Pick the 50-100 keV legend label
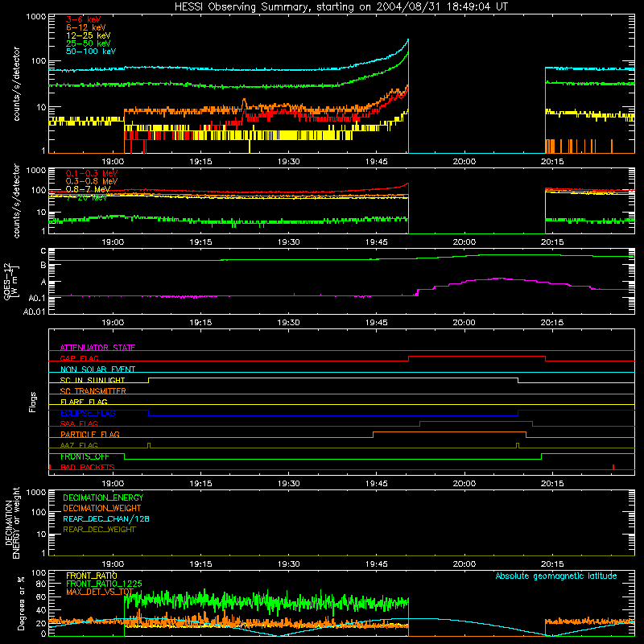 point(91,52)
